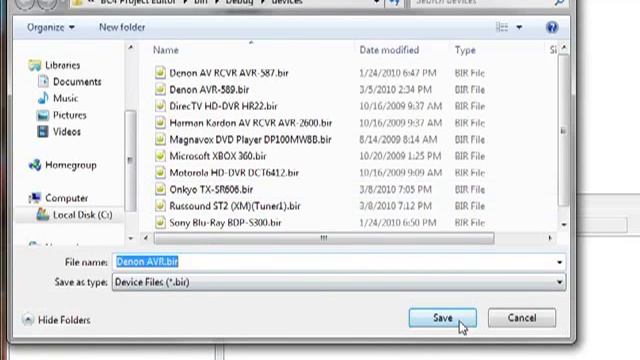Open Music library
Viewport: 640px width, 360px height.
pos(65,98)
